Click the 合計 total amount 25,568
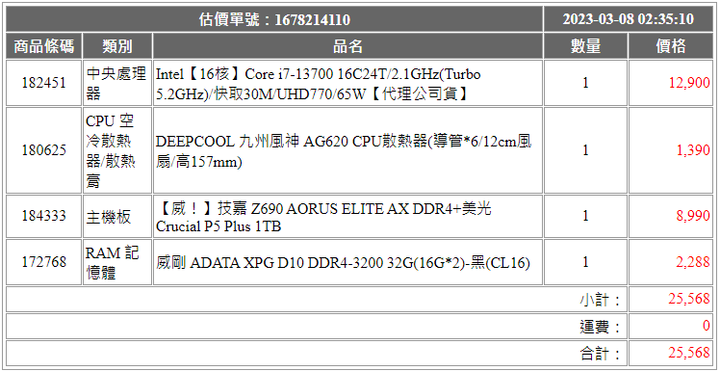The height and width of the screenshot is (371, 720). (x=689, y=353)
